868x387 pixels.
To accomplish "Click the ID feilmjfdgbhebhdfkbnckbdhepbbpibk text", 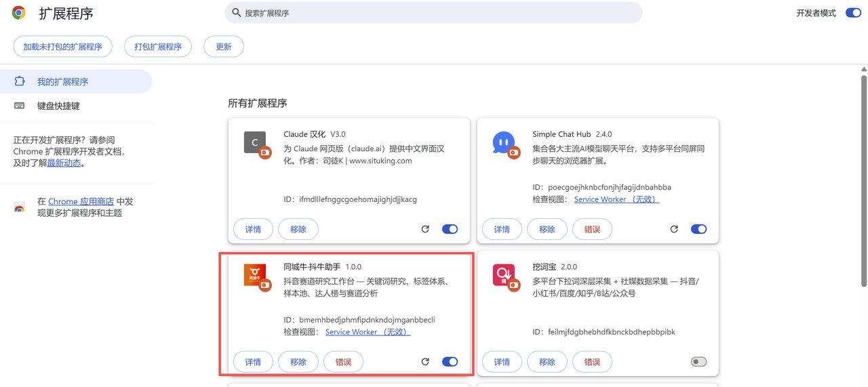I will [604, 332].
